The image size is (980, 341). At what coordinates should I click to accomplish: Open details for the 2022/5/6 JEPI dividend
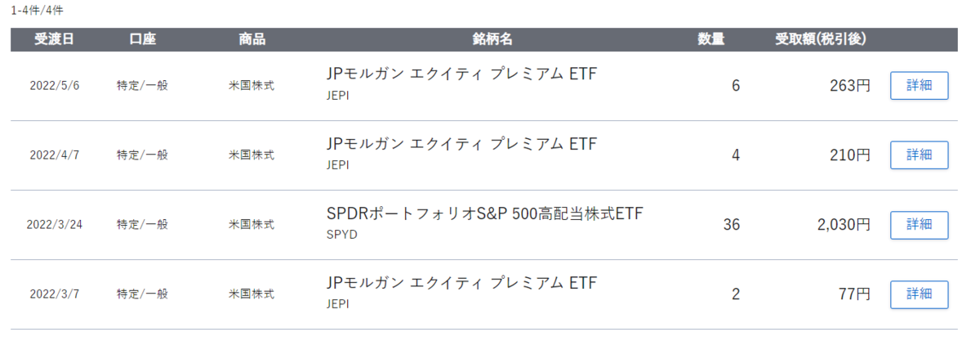click(919, 85)
